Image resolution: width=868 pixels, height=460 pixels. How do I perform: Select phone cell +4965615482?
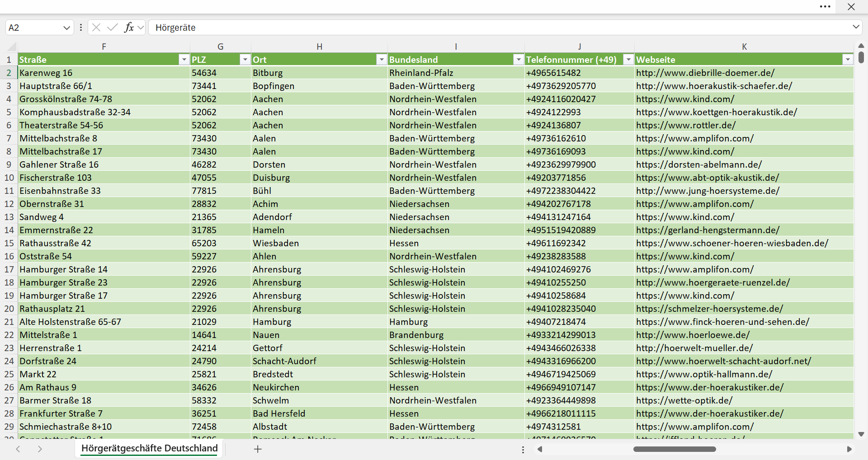pos(580,73)
